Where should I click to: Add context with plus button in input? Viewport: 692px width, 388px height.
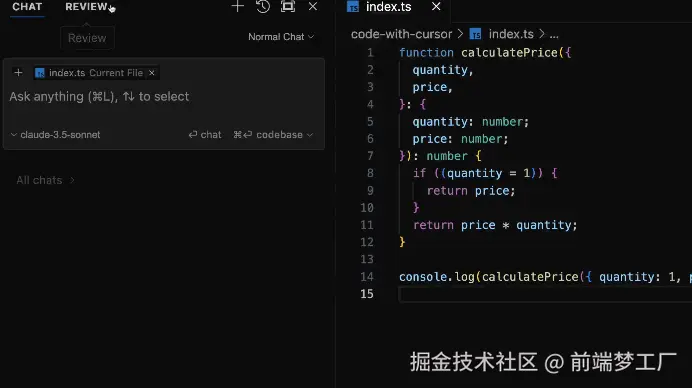(x=18, y=72)
